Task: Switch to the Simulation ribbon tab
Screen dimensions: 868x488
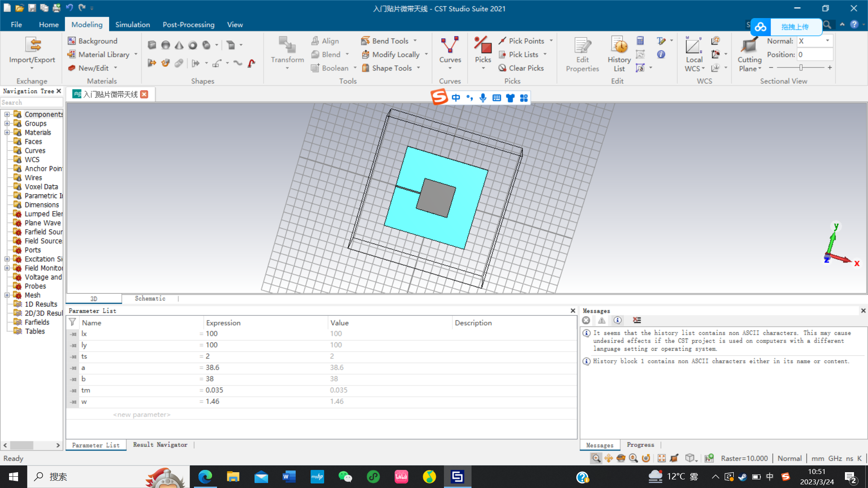Action: coord(132,24)
